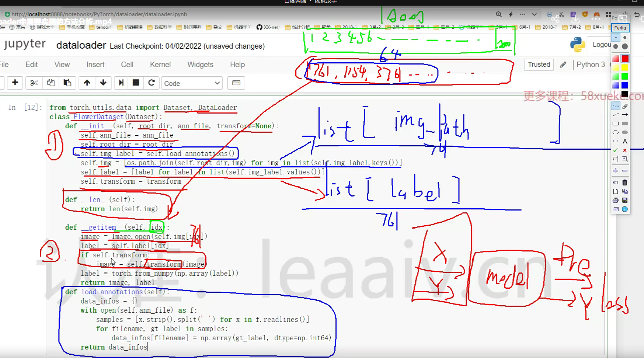Select the outlined rectangle tool
The height and width of the screenshot is (358, 644).
[x=616, y=124]
